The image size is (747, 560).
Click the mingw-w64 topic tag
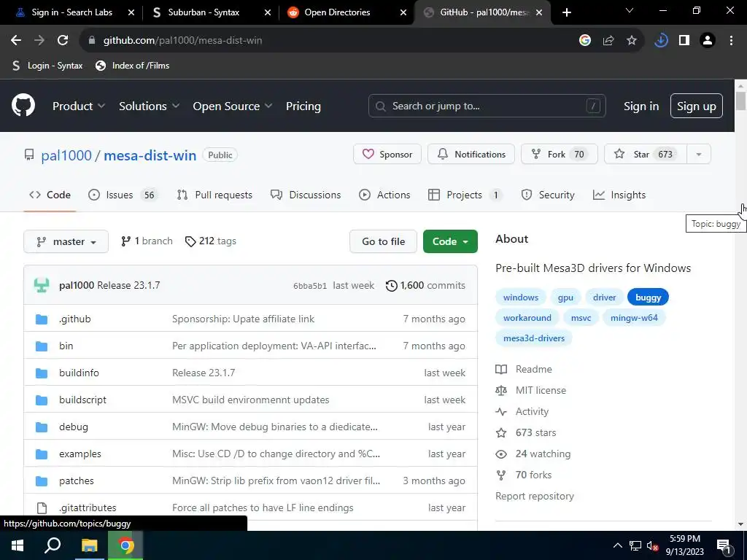634,318
